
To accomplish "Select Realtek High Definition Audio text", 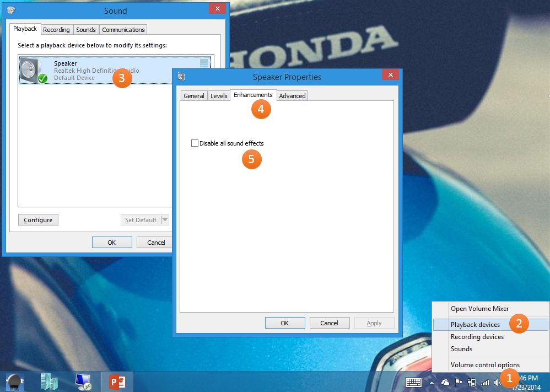I will (x=96, y=71).
